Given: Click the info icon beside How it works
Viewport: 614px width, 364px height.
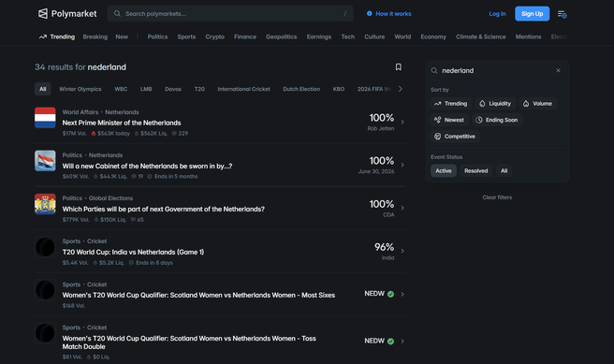Looking at the screenshot, I should click(370, 14).
